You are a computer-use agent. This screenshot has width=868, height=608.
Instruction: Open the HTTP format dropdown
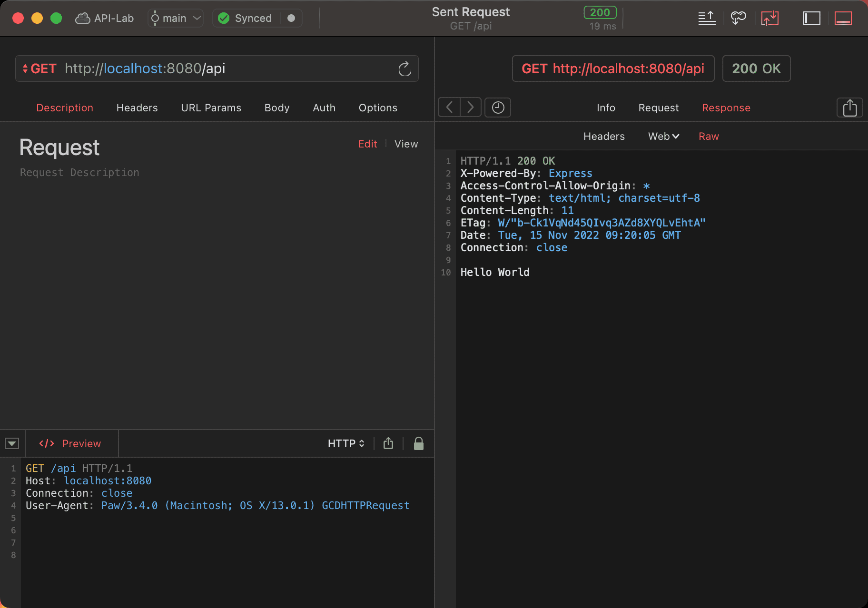(346, 443)
